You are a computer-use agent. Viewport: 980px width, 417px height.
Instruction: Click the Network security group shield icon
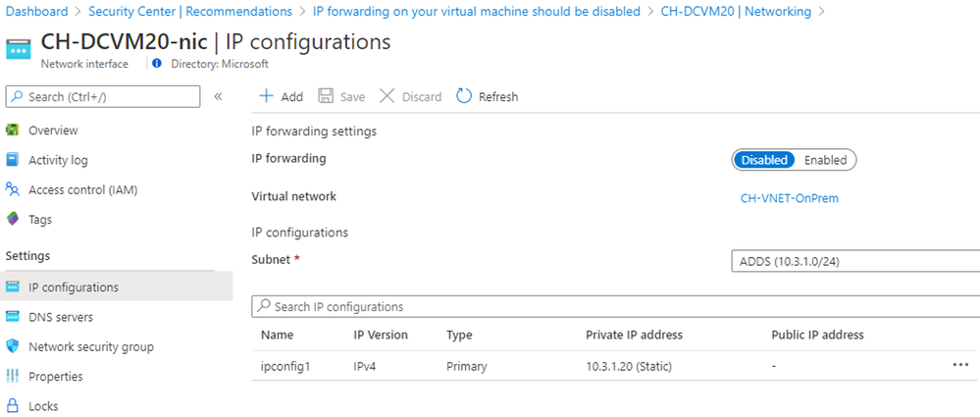(13, 346)
